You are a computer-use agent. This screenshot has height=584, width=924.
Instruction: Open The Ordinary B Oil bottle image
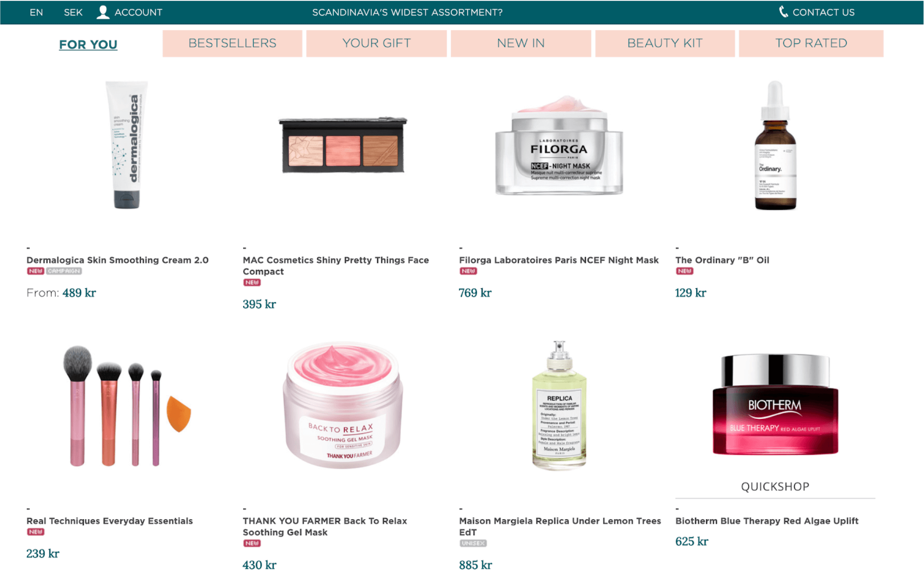click(775, 145)
